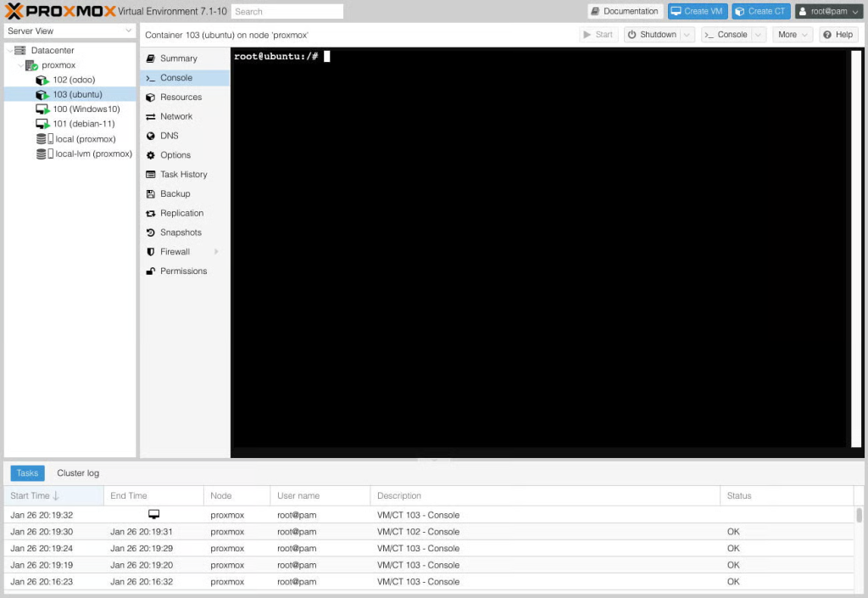Screen dimensions: 868x598
Task: Click the Options gear icon
Action: pyautogui.click(x=151, y=155)
